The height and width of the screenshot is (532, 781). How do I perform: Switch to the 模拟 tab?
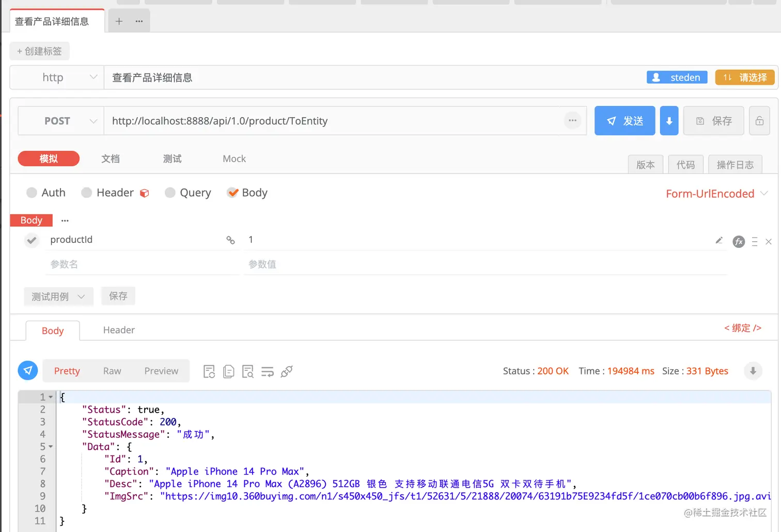click(x=49, y=159)
